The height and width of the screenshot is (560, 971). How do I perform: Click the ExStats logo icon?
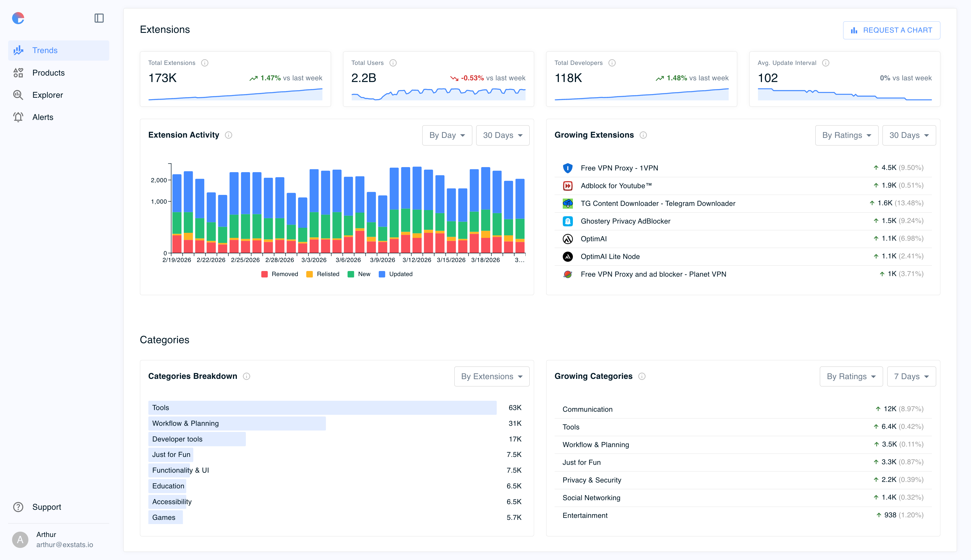coord(18,18)
